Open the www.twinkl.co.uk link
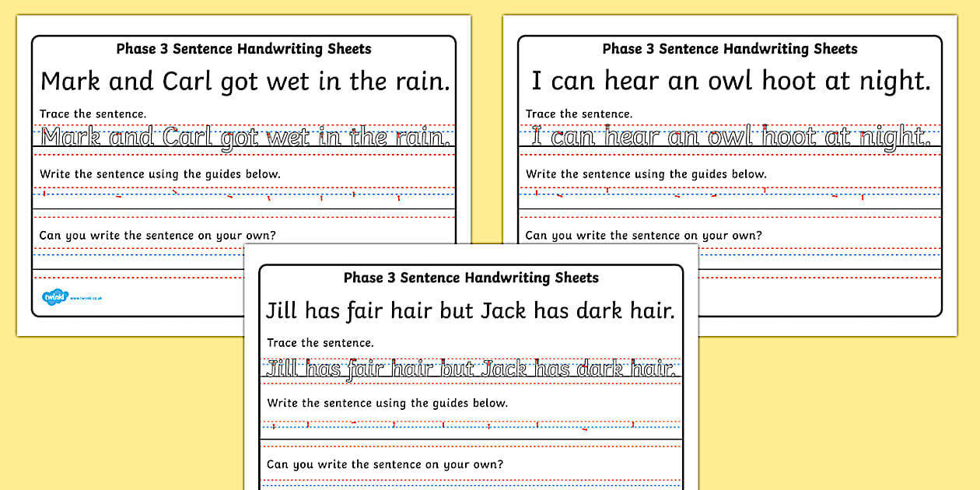 click(x=86, y=298)
